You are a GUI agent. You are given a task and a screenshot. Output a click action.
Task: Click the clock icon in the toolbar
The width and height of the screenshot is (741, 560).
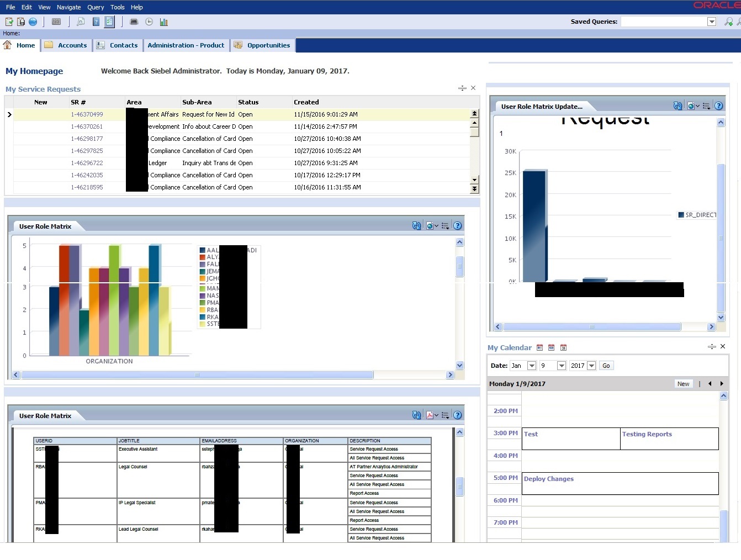(149, 22)
